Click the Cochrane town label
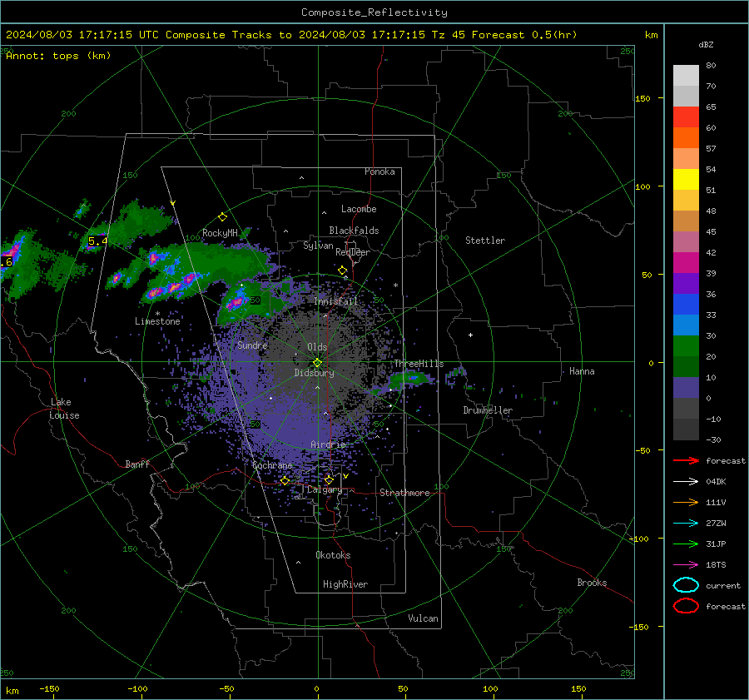 click(x=272, y=465)
